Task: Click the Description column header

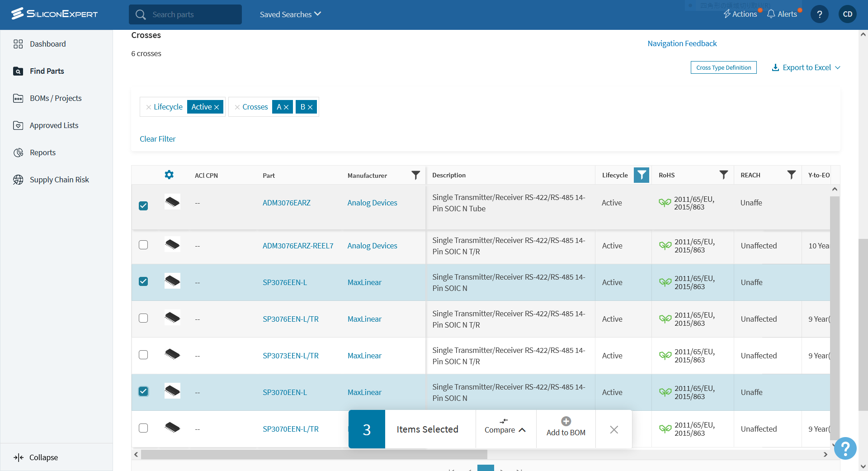Action: coord(449,175)
